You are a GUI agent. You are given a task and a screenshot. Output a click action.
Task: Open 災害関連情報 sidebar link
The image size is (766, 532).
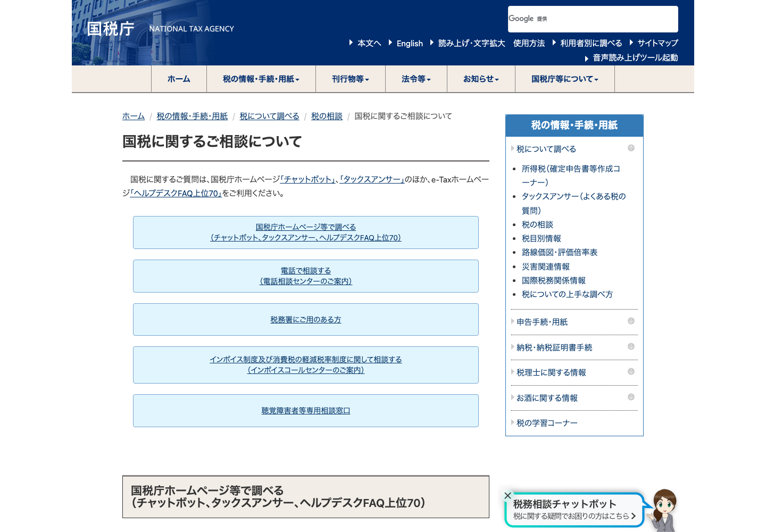pos(546,267)
